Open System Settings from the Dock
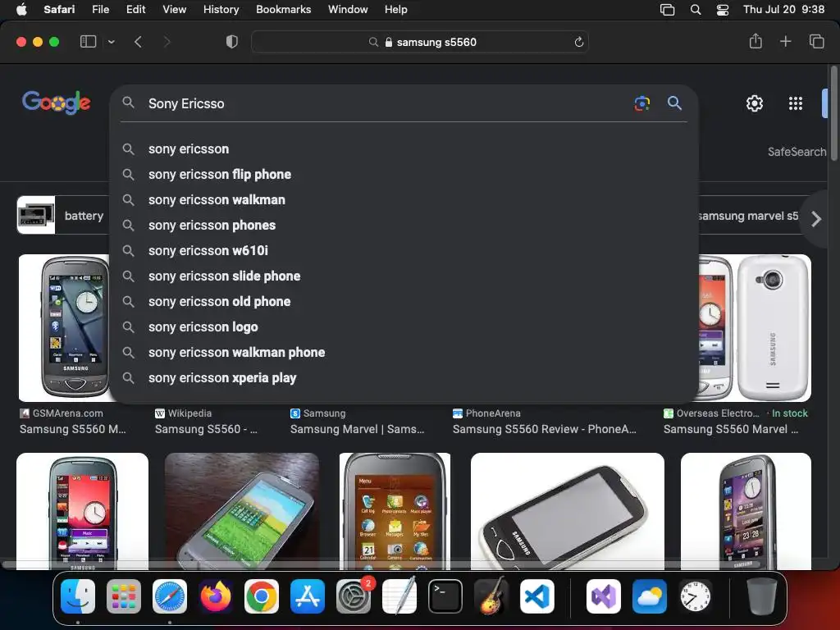 click(x=354, y=596)
